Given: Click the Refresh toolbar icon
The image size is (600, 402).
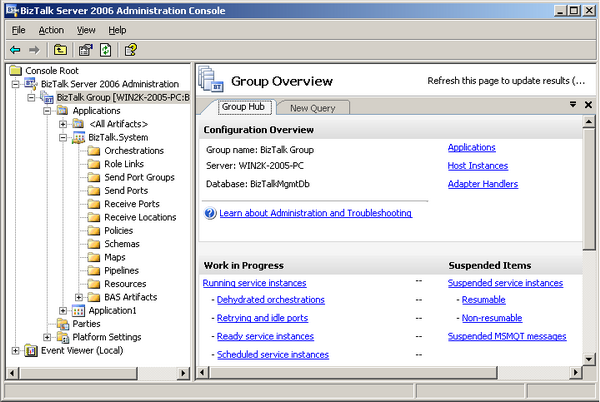Looking at the screenshot, I should 105,50.
